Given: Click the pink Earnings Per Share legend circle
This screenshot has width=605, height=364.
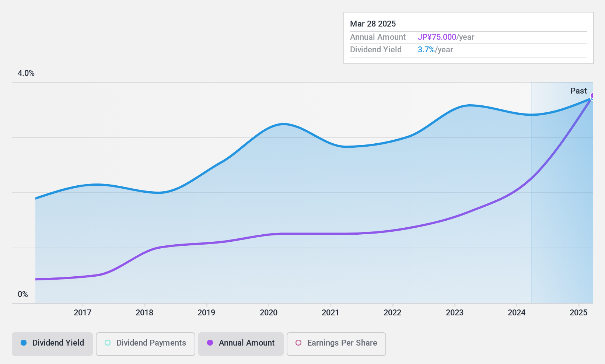Looking at the screenshot, I should click(x=298, y=343).
